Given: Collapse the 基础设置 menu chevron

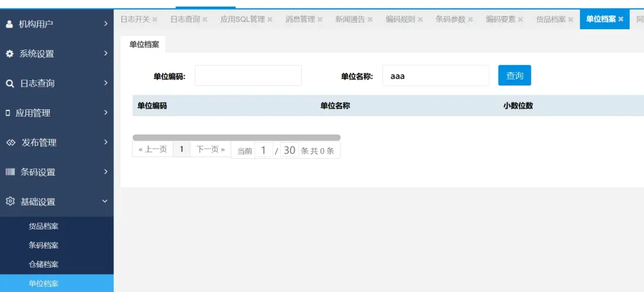Looking at the screenshot, I should click(x=105, y=201).
